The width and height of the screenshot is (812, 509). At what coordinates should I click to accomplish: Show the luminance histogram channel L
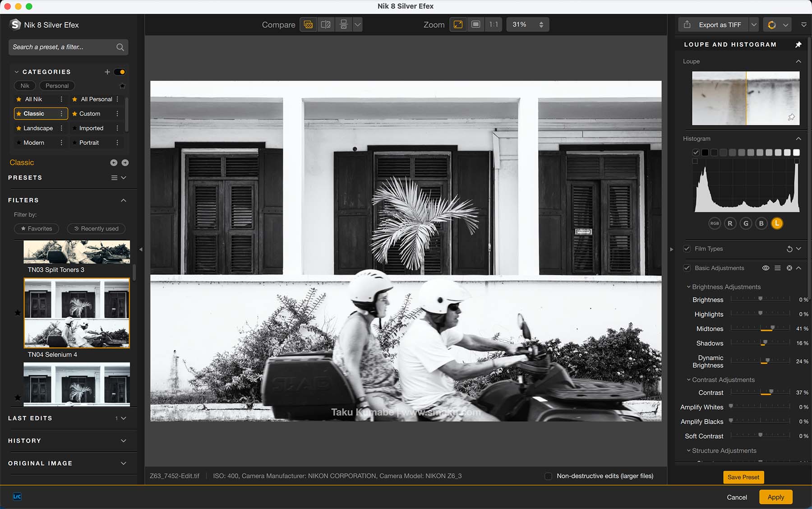tap(776, 223)
